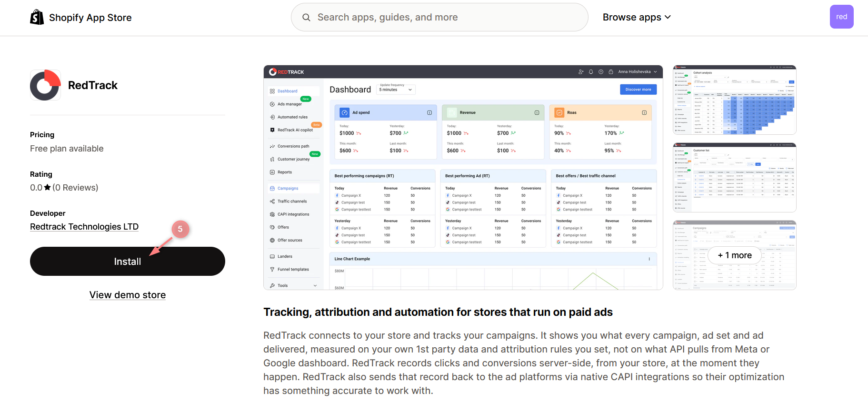The width and height of the screenshot is (868, 403).
Task: Click the 'Best performing campaigns (RT)' heading
Action: 364,176
